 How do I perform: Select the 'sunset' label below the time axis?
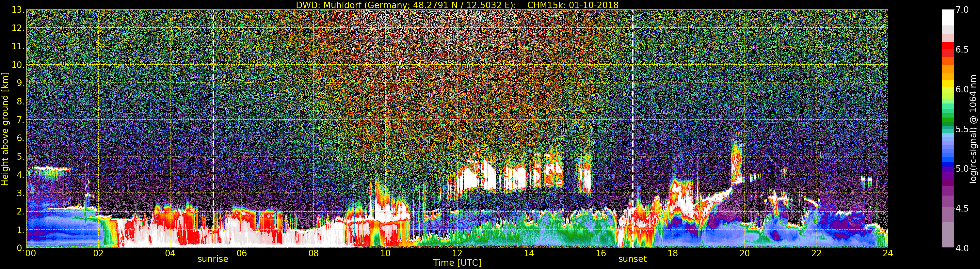[632, 259]
